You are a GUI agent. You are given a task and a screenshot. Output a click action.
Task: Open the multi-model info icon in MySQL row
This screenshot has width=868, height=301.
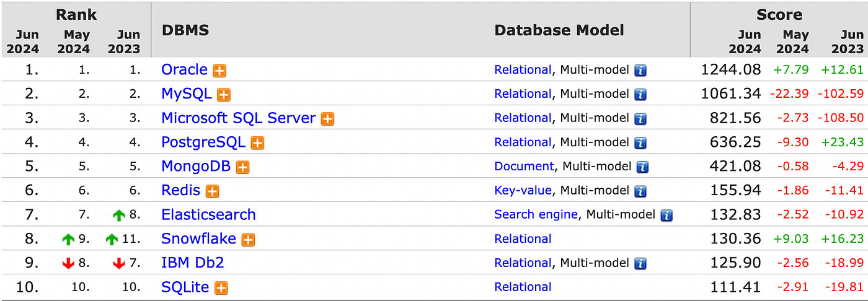click(640, 95)
